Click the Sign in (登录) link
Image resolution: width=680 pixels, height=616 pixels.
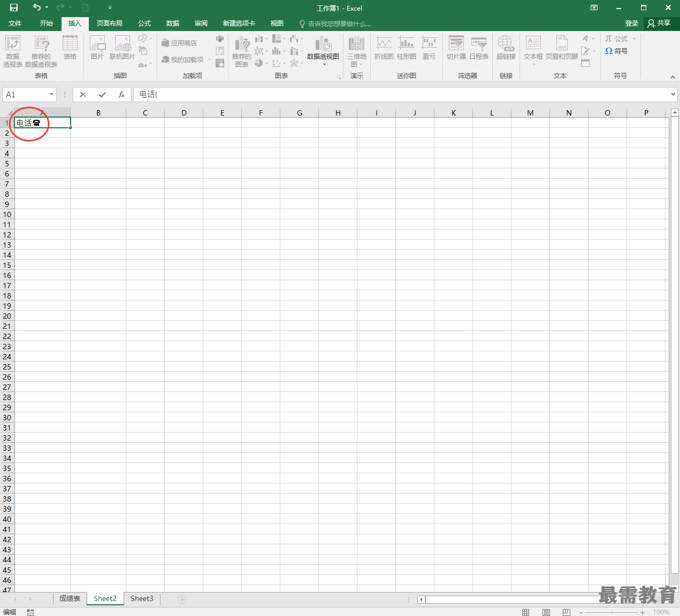point(632,24)
